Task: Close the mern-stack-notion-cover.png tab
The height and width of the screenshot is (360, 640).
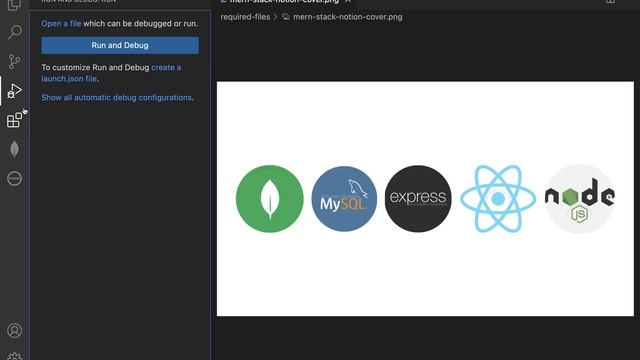Action: pos(348,2)
